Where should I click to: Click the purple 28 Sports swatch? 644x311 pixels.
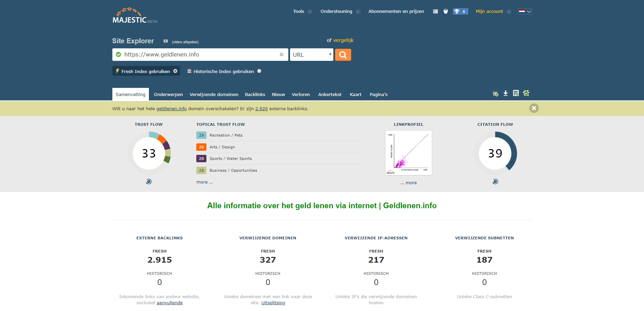pos(201,159)
